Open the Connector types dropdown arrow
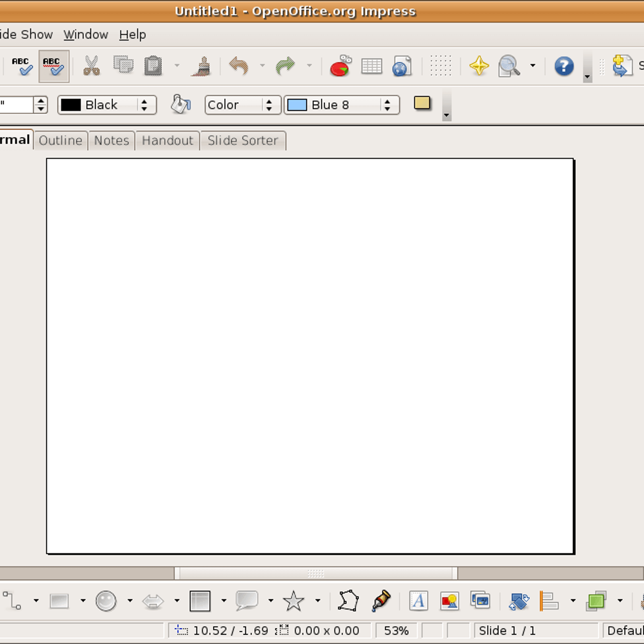Viewport: 644px width, 644px height. pyautogui.click(x=36, y=601)
